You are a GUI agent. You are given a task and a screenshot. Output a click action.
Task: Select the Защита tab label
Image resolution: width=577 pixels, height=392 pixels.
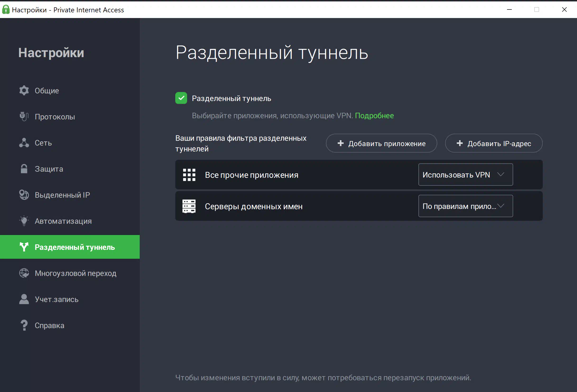click(49, 169)
